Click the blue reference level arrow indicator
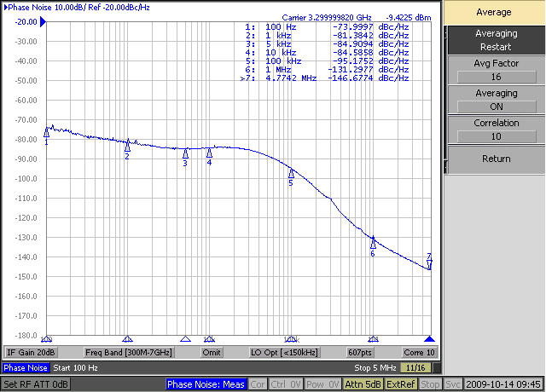The width and height of the screenshot is (546, 392). (x=3, y=6)
